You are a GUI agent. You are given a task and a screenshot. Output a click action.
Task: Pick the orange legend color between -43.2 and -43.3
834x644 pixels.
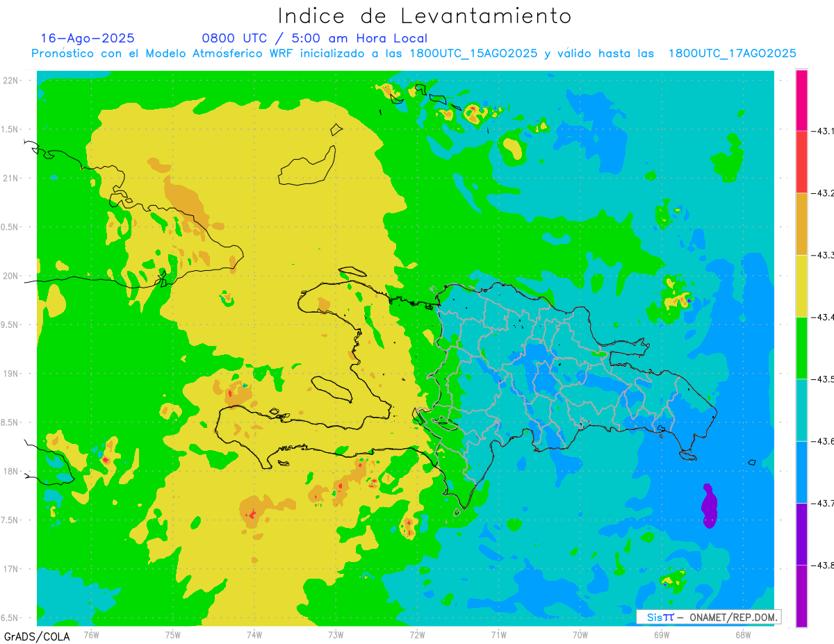(x=801, y=224)
